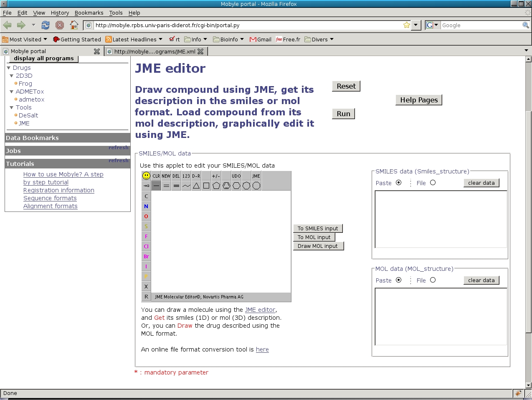Select the File radio for MOL data

tap(433, 280)
